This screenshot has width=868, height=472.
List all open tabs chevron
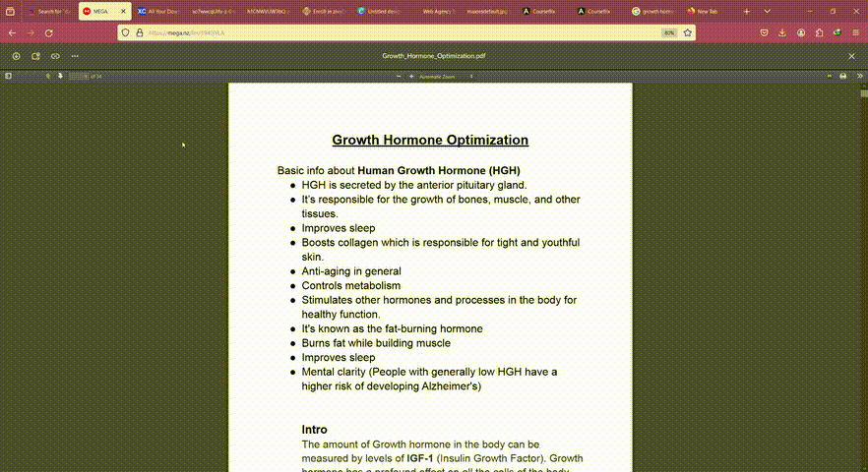(x=767, y=11)
